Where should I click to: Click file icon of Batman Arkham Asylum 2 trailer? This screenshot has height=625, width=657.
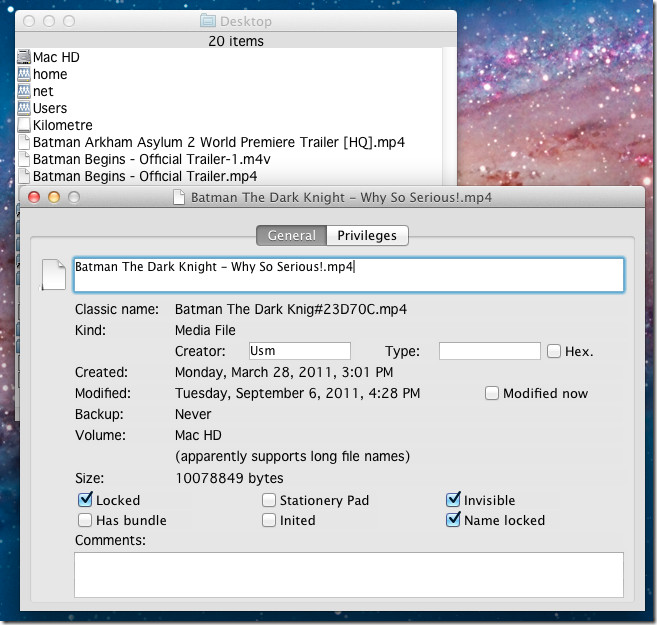point(24,142)
